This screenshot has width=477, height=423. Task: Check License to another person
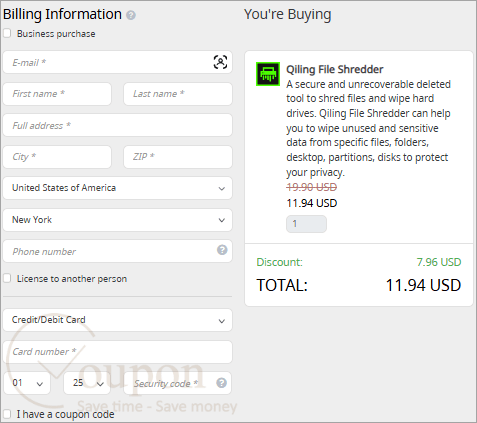click(x=7, y=278)
